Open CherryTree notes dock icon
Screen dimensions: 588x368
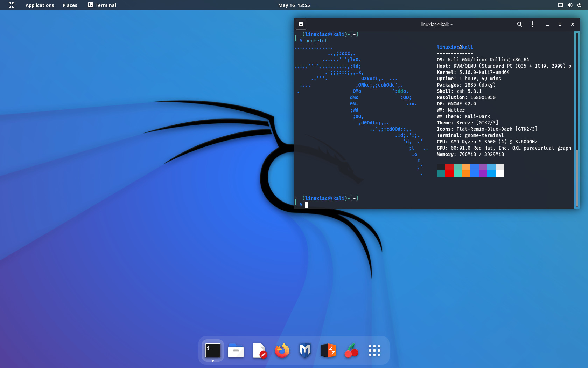351,350
